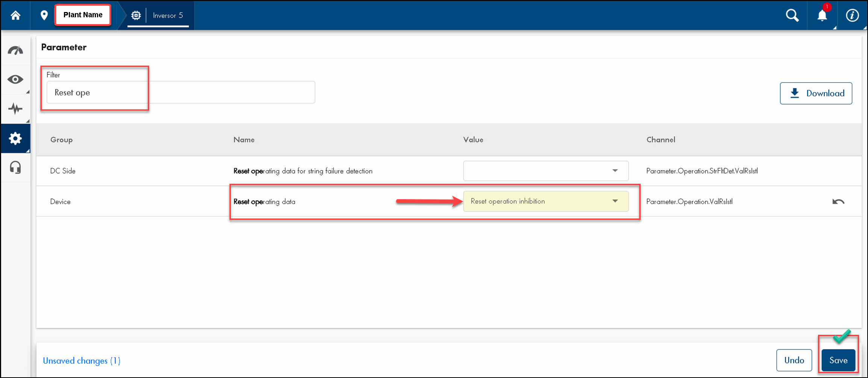The width and height of the screenshot is (868, 378).
Task: Open search with the magnifier icon
Action: click(x=792, y=15)
